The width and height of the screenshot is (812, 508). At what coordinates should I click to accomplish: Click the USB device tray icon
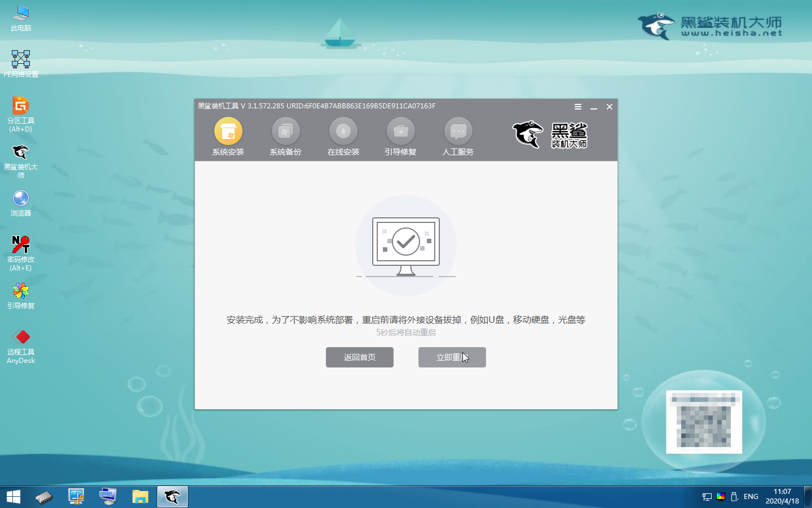tap(734, 497)
